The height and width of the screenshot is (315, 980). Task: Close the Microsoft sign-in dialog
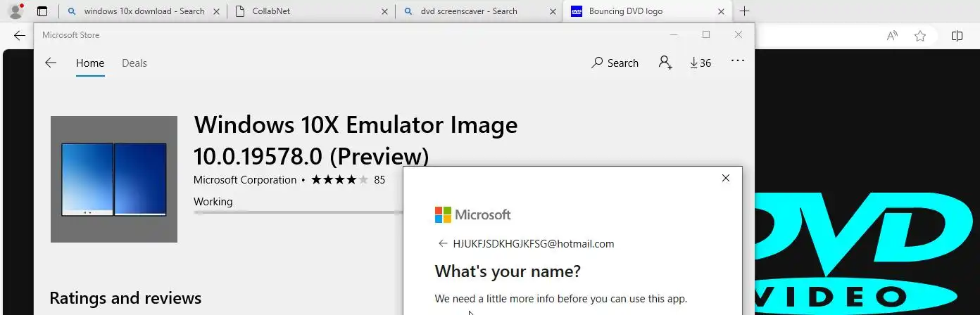point(726,179)
